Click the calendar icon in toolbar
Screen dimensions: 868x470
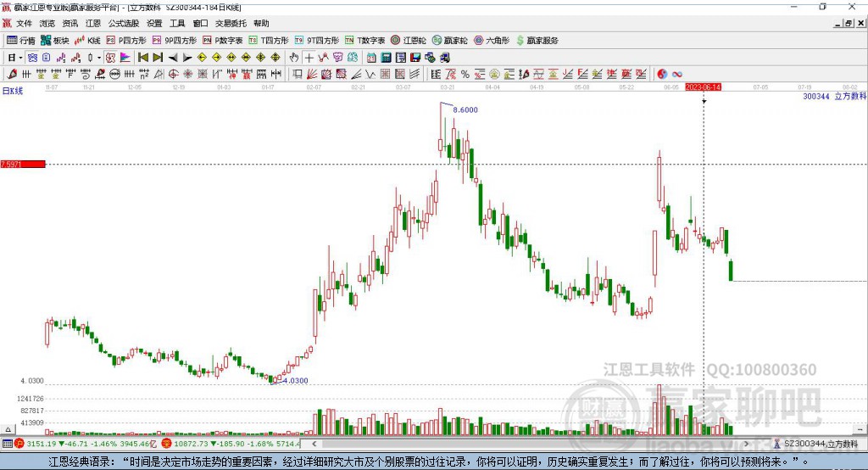coord(371,57)
